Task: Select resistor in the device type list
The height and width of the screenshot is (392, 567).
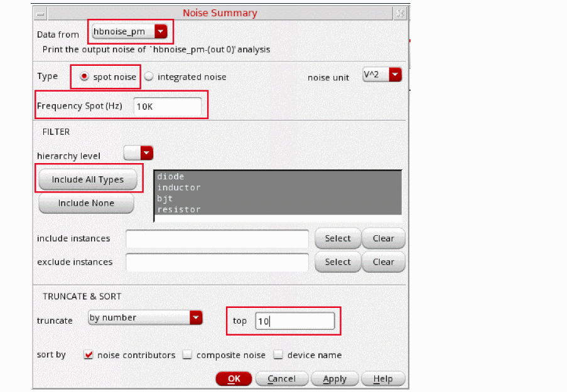Action: [x=278, y=209]
